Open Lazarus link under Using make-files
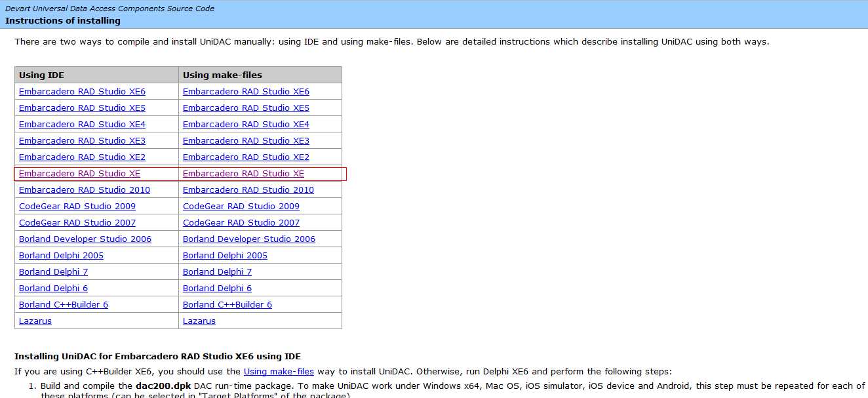 (x=199, y=321)
